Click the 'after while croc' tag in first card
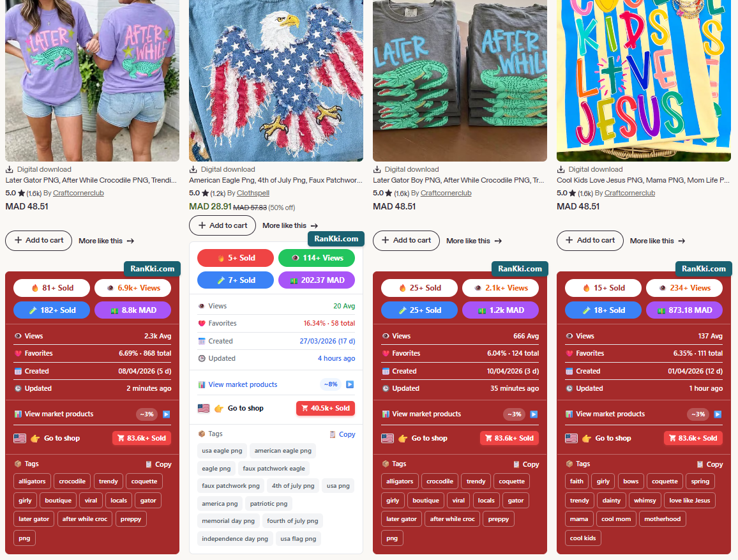 click(85, 519)
